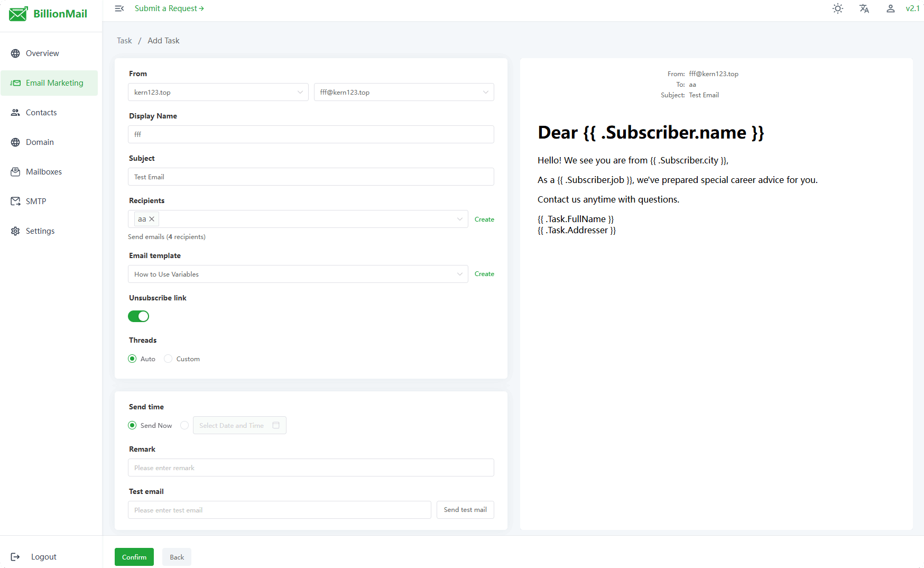924x568 pixels.
Task: Click the calendar icon in the date picker
Action: point(276,425)
